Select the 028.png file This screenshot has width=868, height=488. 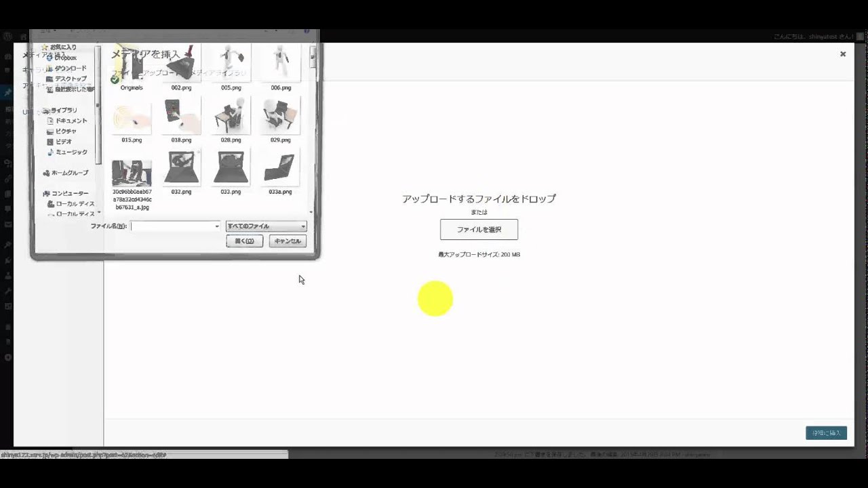pos(231,121)
